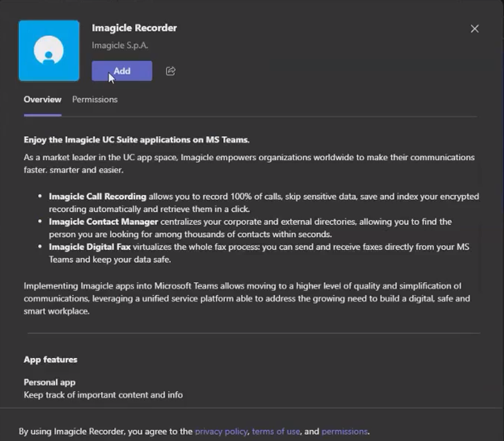This screenshot has height=441, width=504.
Task: Follow the permissions link in footer
Action: tap(344, 431)
